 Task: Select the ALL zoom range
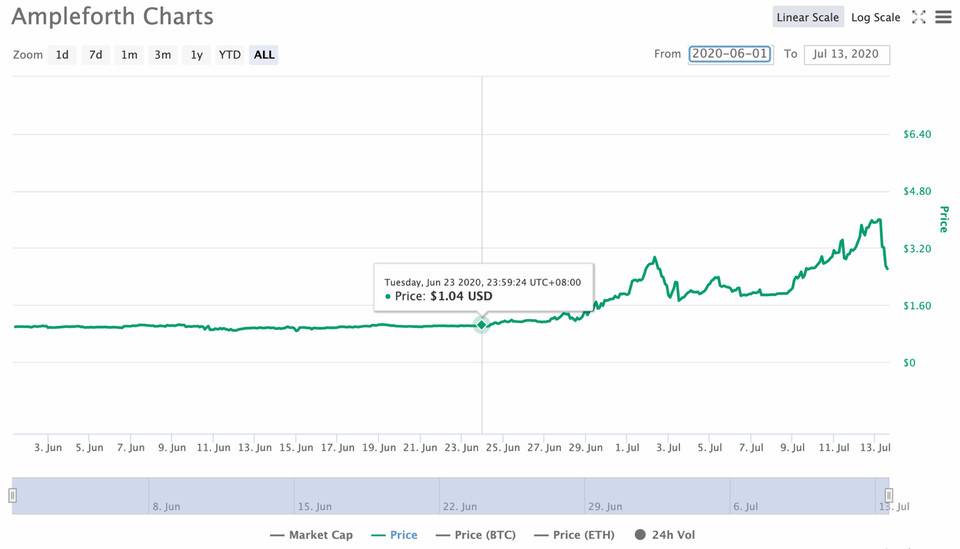click(x=264, y=55)
